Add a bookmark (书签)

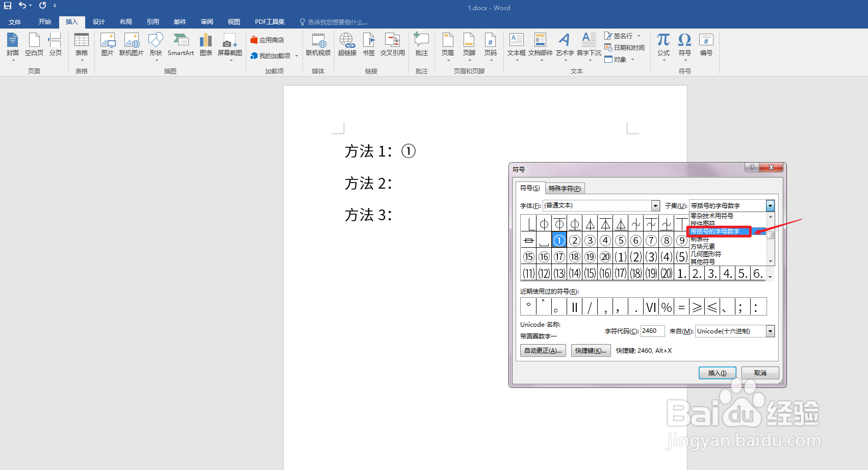point(369,45)
